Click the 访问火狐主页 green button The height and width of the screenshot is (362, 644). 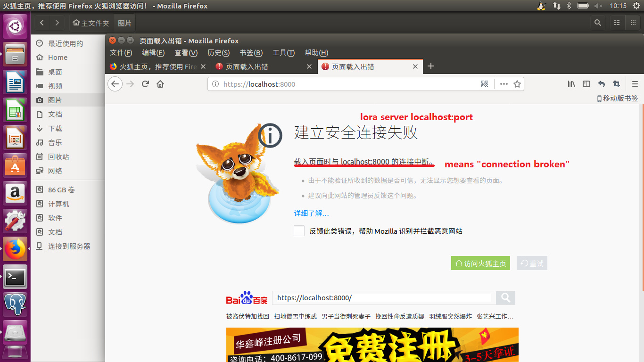(481, 263)
